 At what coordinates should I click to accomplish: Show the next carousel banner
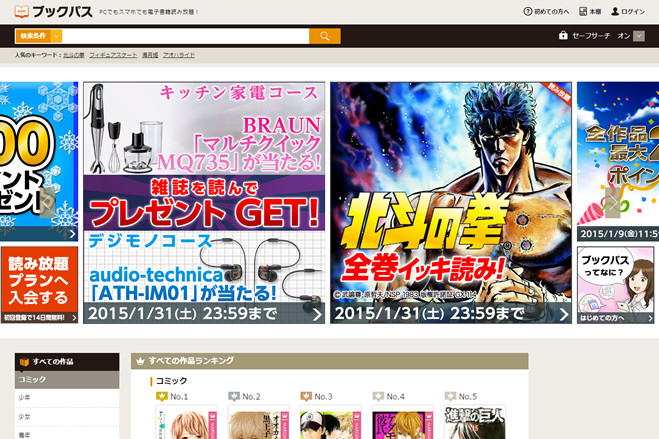pos(612,203)
